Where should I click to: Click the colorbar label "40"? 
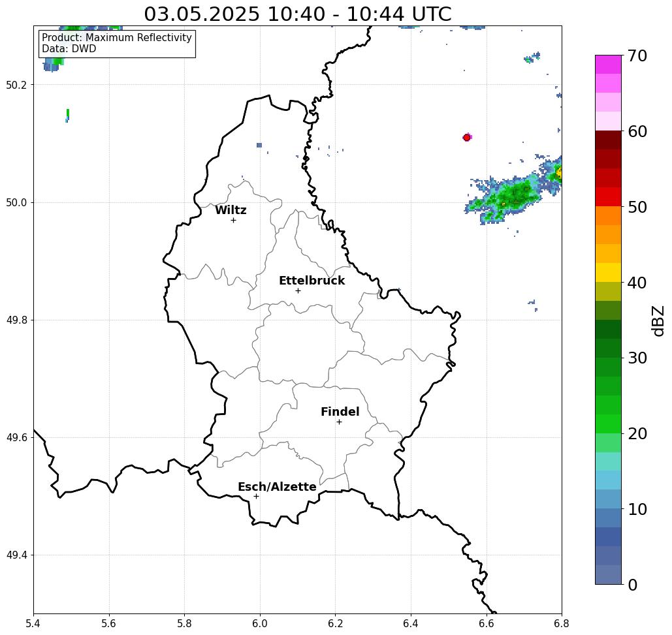637,283
